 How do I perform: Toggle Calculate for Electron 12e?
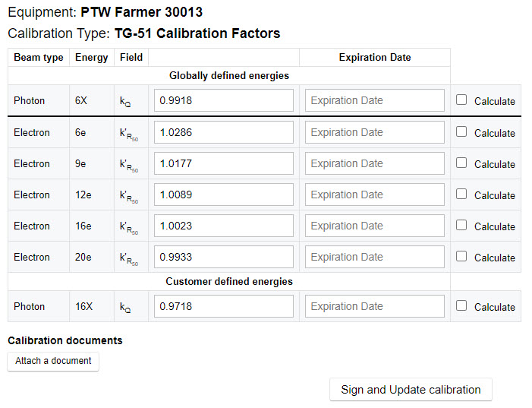tap(462, 194)
